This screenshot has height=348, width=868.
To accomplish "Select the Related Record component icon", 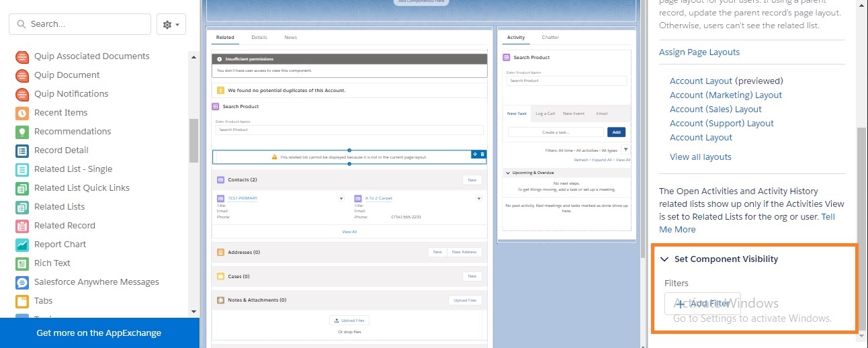I will [22, 226].
